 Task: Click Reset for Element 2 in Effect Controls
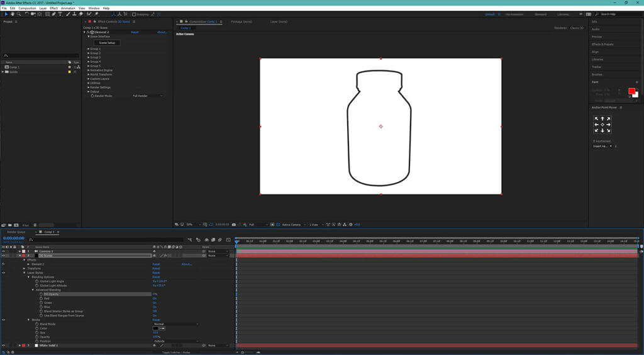click(x=135, y=32)
